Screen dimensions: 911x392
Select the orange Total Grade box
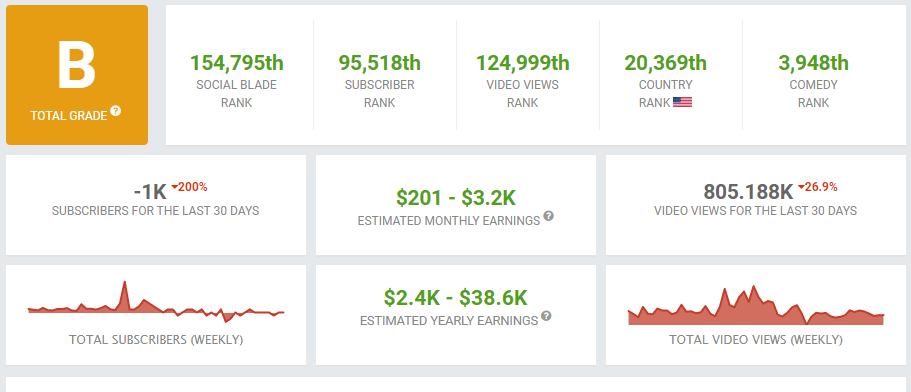point(77,75)
